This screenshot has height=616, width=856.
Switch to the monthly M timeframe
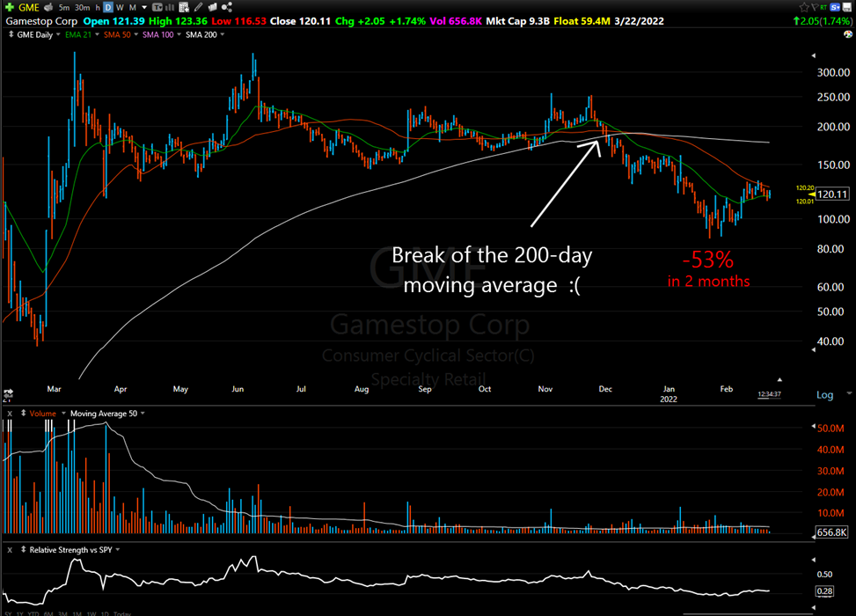(133, 8)
